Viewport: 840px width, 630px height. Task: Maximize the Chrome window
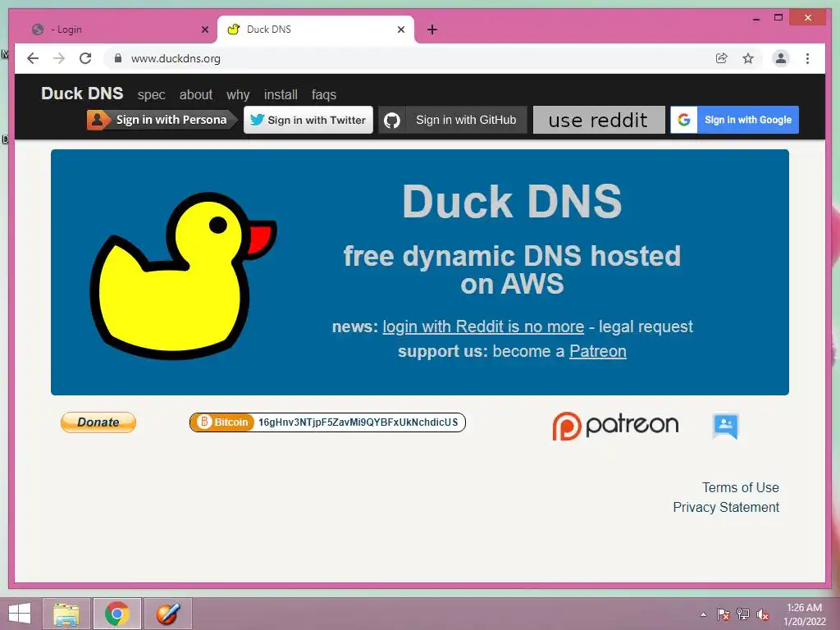tap(778, 18)
